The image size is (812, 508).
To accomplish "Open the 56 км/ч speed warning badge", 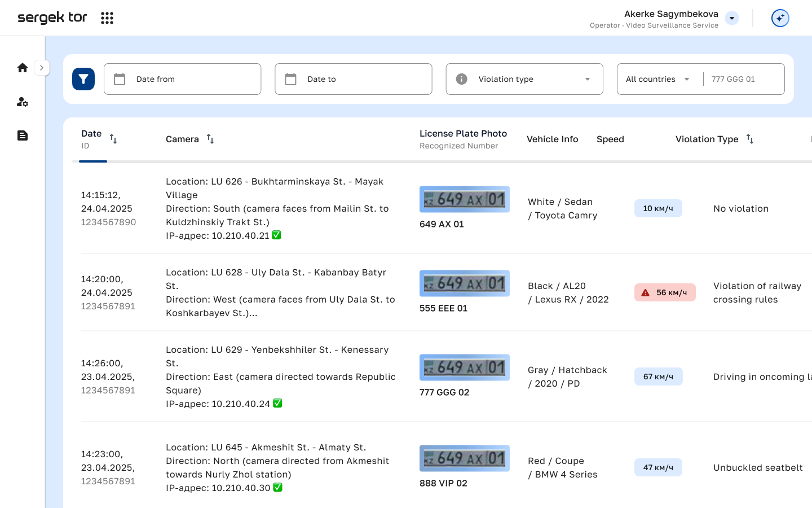I will 665,292.
